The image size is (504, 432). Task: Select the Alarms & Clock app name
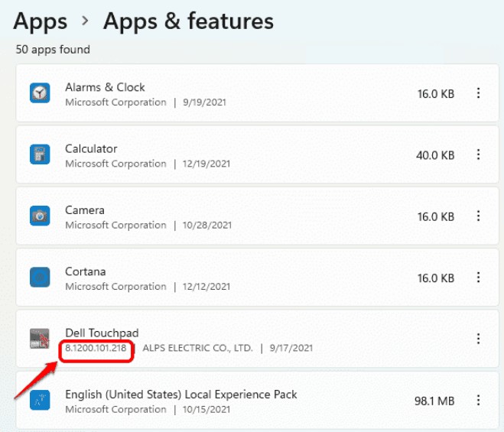coord(105,87)
